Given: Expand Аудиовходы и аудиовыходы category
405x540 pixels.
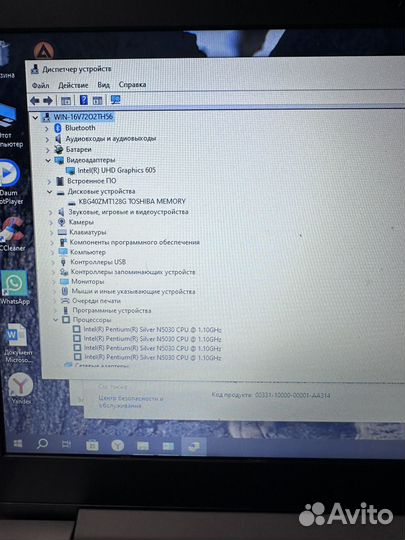Looking at the screenshot, I should point(48,140).
